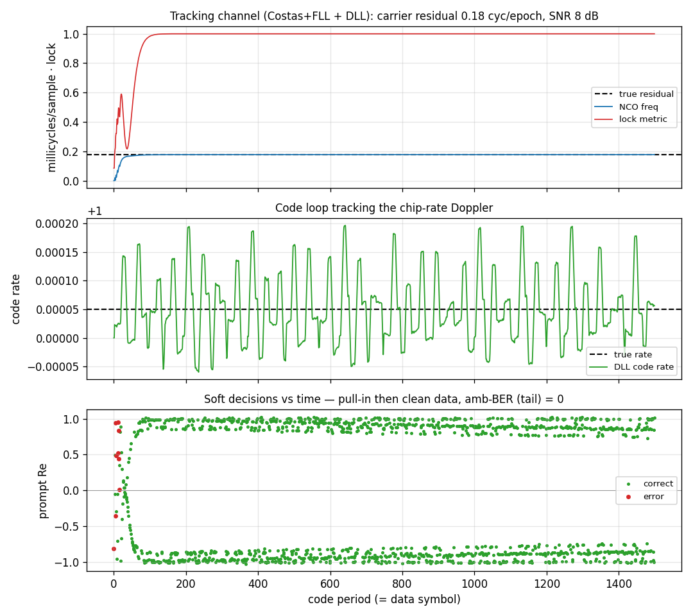Click x-axis tick label '200'

(185, 584)
